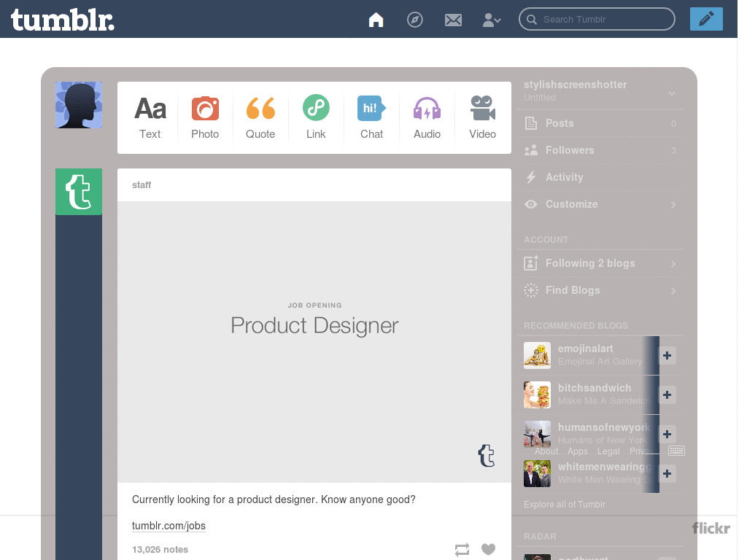The height and width of the screenshot is (560, 747).
Task: Open Activity in the sidebar
Action: click(x=600, y=177)
